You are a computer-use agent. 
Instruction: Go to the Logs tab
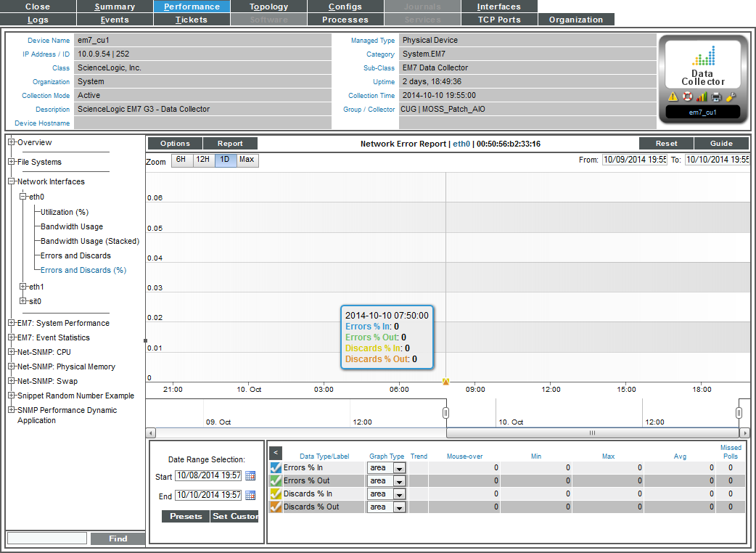(38, 20)
